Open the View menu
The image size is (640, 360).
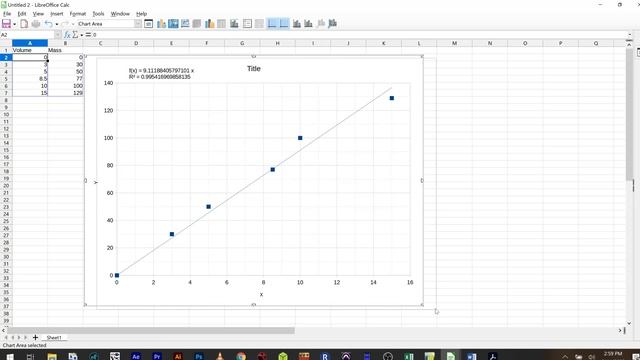pos(38,13)
